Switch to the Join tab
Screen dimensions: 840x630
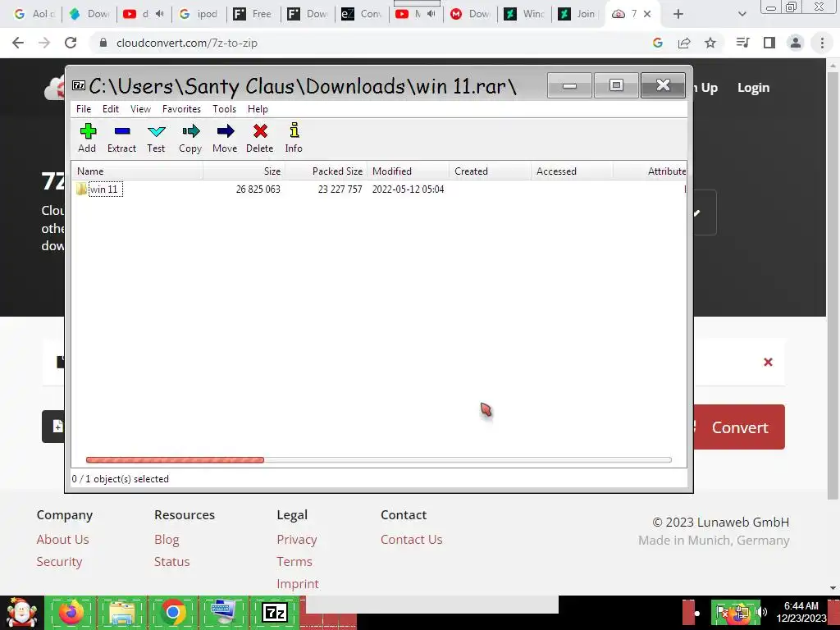click(x=577, y=14)
